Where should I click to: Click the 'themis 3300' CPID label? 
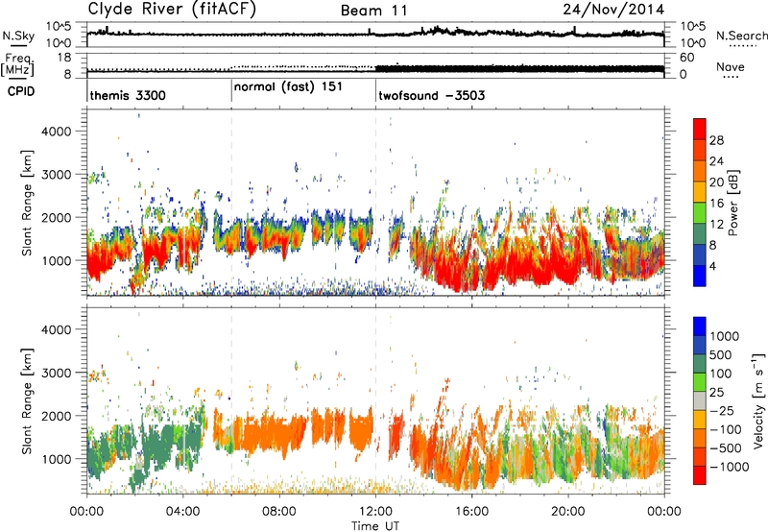[128, 95]
